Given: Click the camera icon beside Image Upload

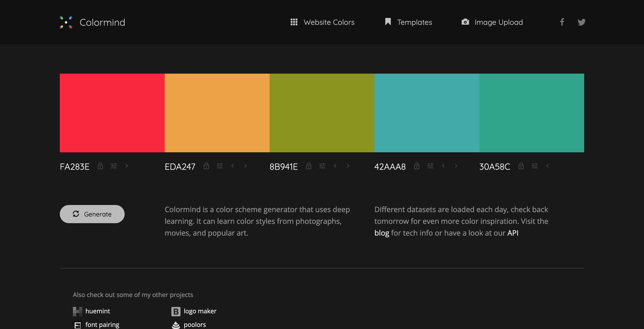Looking at the screenshot, I should point(465,22).
